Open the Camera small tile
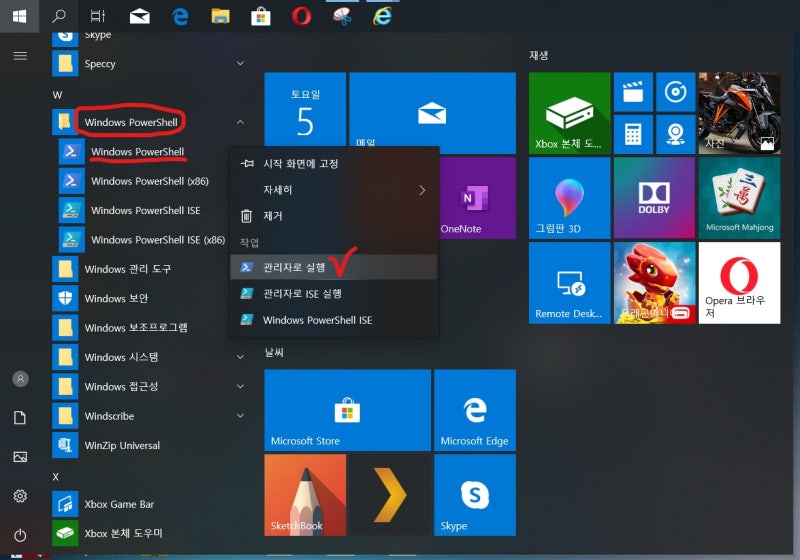800x560 pixels. pos(676,134)
